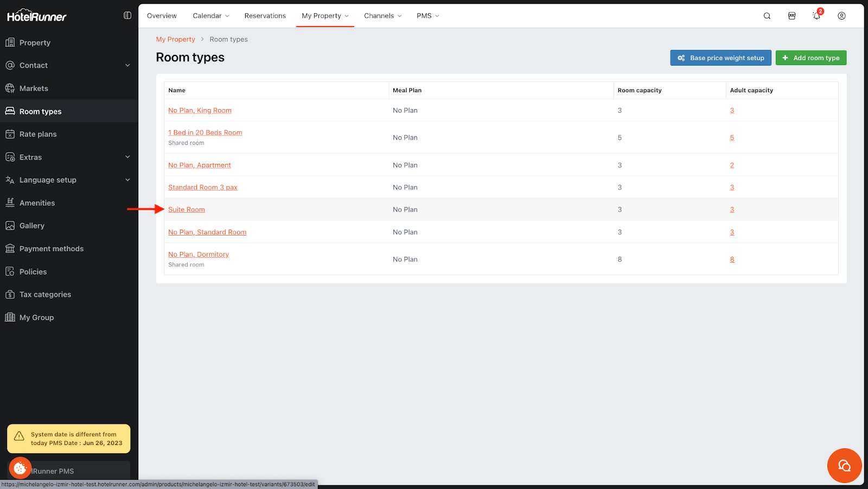Open the Calendar dropdown menu
868x489 pixels.
click(x=210, y=16)
